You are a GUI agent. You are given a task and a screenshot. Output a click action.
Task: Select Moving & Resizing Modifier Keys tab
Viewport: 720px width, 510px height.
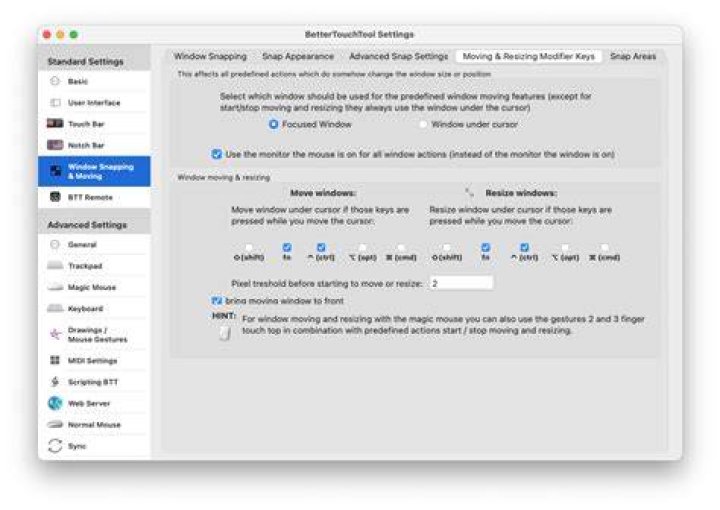pos(529,56)
